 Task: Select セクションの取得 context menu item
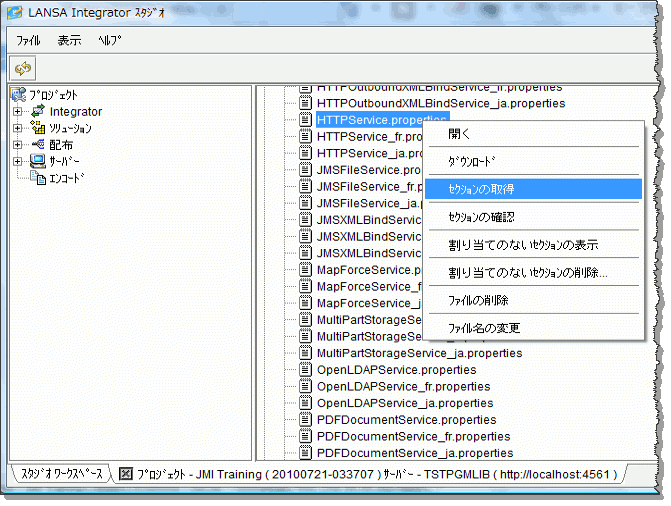534,189
